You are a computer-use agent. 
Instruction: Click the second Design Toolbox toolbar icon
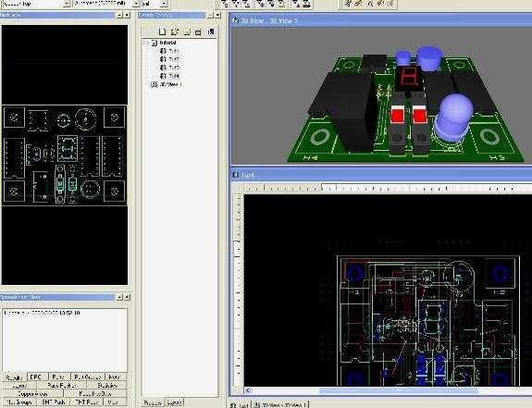pos(174,31)
